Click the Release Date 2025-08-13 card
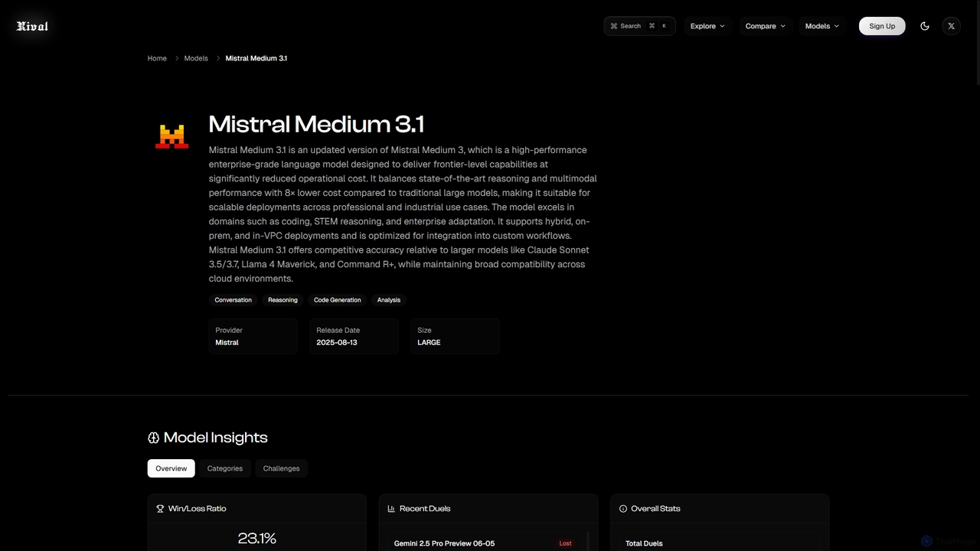The height and width of the screenshot is (551, 980). point(354,336)
